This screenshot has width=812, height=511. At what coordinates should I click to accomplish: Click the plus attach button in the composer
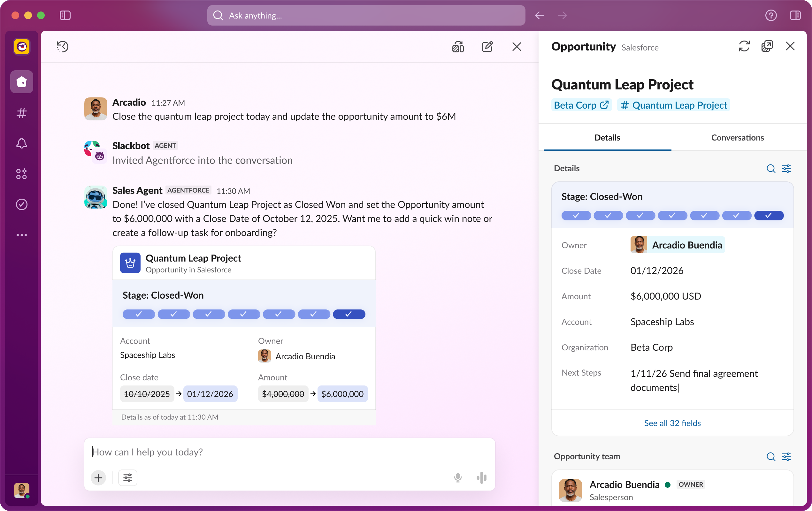(98, 478)
